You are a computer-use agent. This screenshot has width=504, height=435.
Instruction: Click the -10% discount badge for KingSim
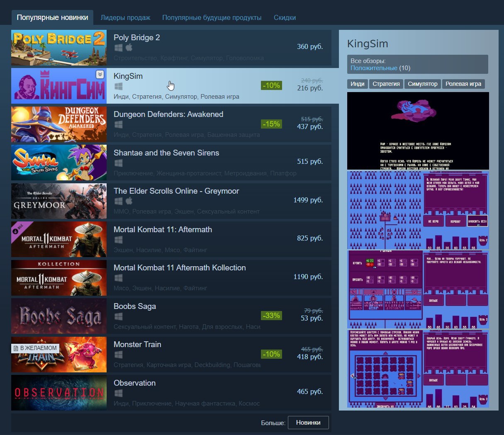(271, 85)
